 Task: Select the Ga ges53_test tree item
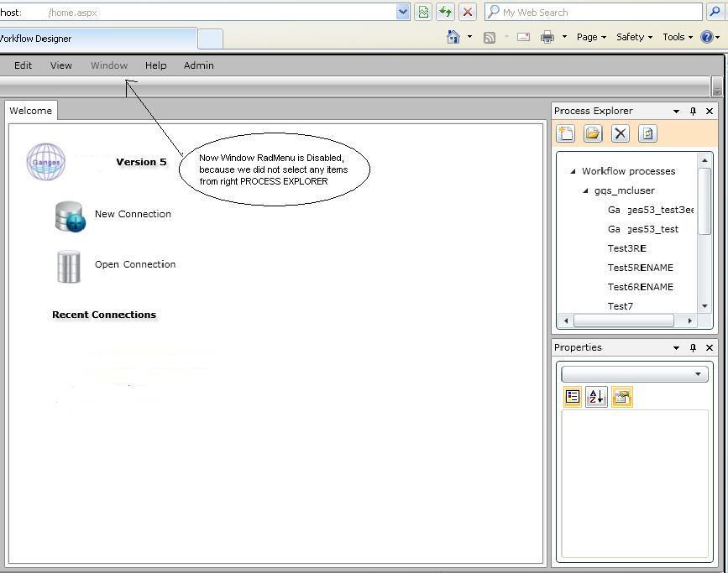(x=643, y=229)
